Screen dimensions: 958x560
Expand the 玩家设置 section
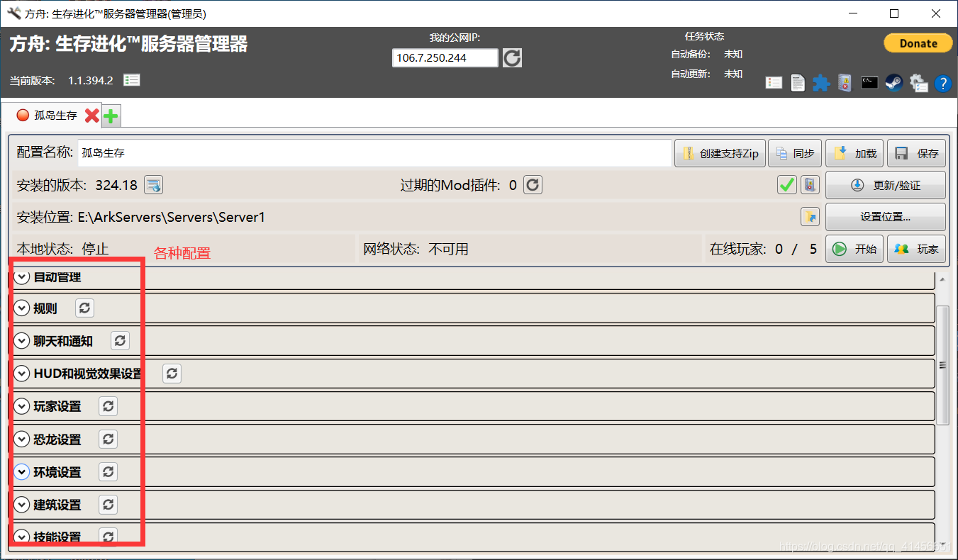22,406
